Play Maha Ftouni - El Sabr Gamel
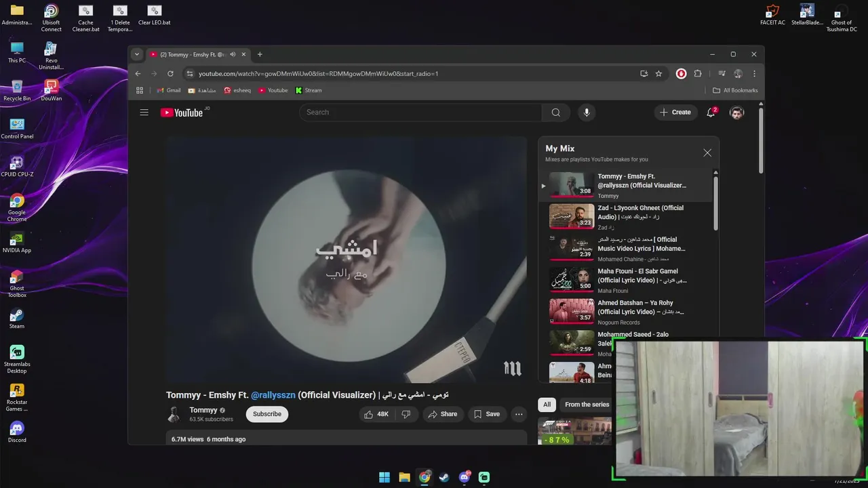Viewport: 868px width, 488px height. pyautogui.click(x=627, y=281)
